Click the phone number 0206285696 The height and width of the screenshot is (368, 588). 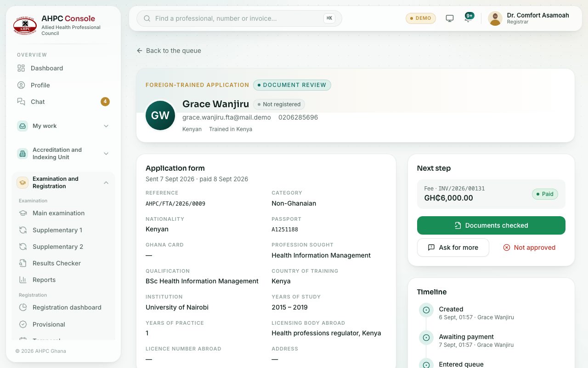[298, 117]
